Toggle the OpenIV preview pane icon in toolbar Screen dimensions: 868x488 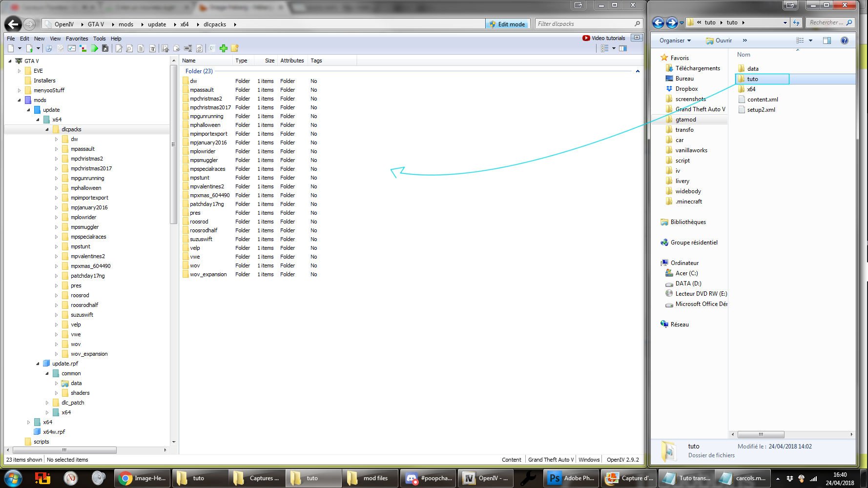coord(623,48)
